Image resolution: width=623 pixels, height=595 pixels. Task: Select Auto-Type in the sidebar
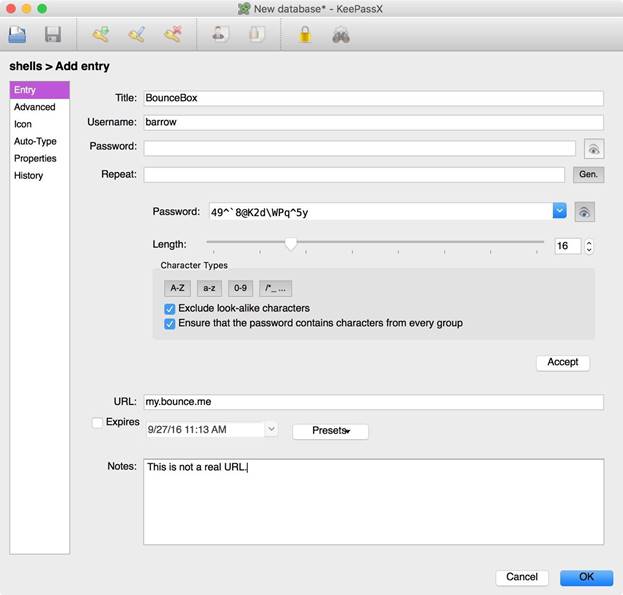coord(35,141)
